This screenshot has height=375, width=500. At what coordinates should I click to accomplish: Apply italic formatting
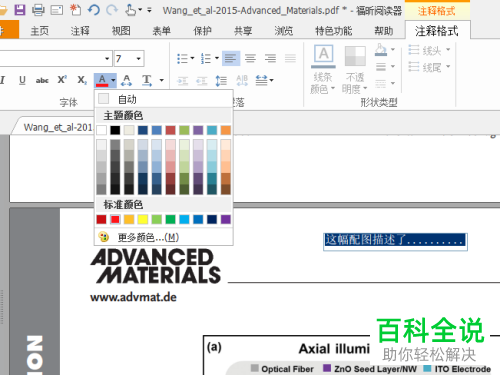3,80
